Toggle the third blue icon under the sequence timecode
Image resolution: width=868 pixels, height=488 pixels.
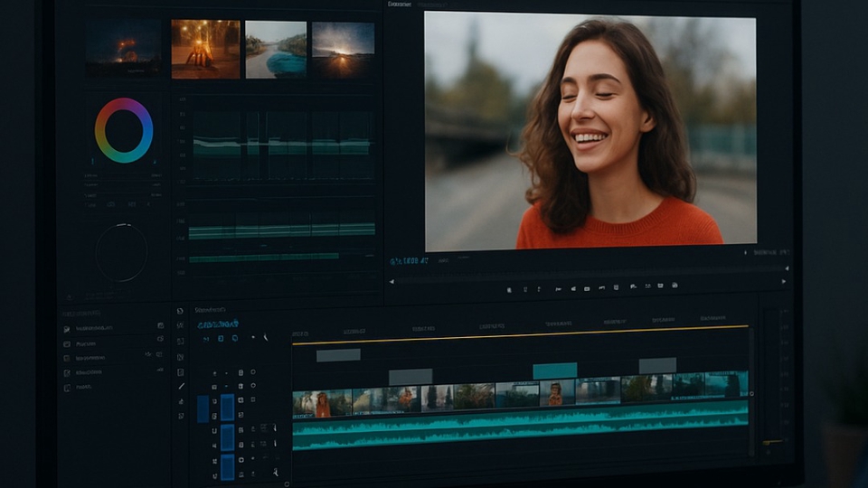coord(235,338)
